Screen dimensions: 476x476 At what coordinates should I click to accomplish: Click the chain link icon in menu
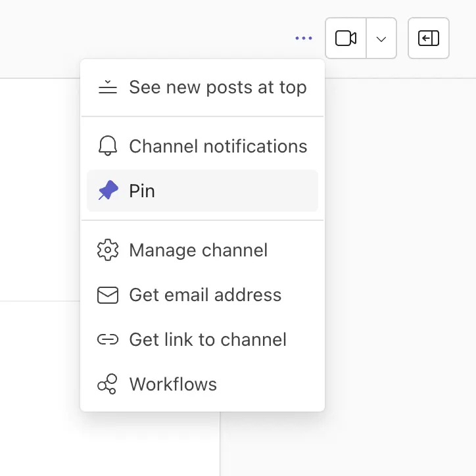pyautogui.click(x=108, y=340)
